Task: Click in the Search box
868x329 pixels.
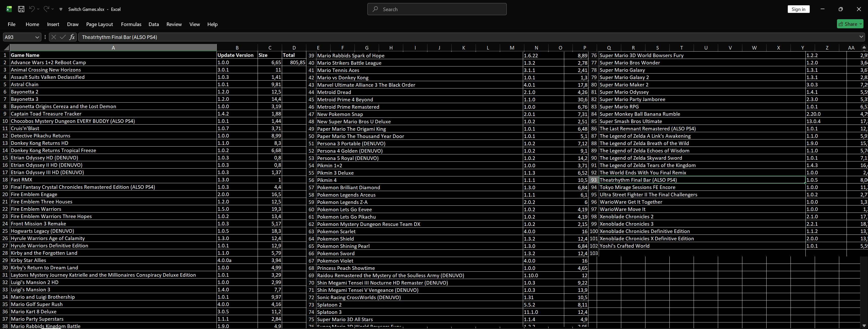Action: pos(437,9)
